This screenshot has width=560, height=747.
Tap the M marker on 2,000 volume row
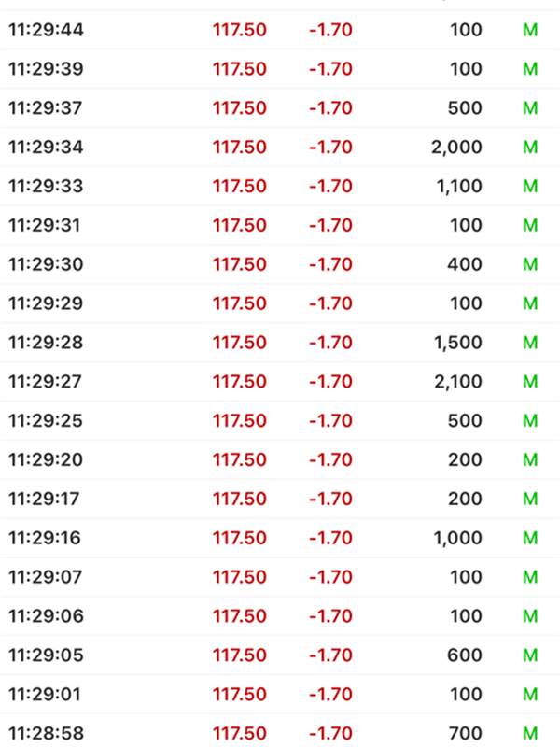[x=530, y=148]
